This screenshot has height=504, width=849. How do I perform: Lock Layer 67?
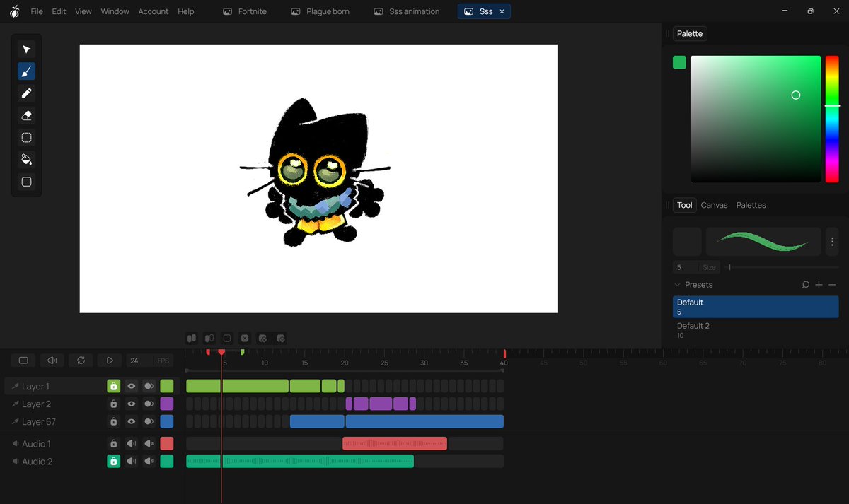113,422
